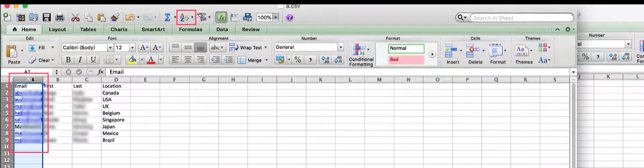Screen dimensions: 644x168
Task: Open the Borders button
Action: (109, 60)
